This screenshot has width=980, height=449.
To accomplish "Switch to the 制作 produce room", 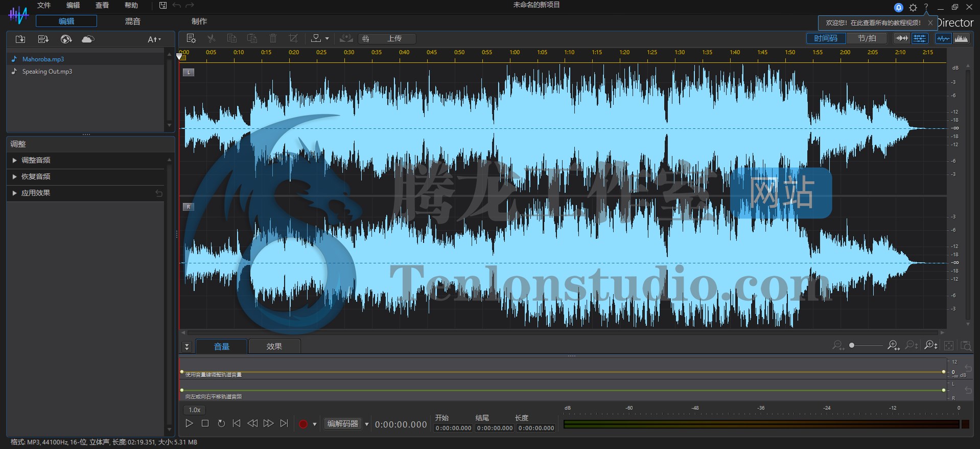I will pyautogui.click(x=199, y=21).
